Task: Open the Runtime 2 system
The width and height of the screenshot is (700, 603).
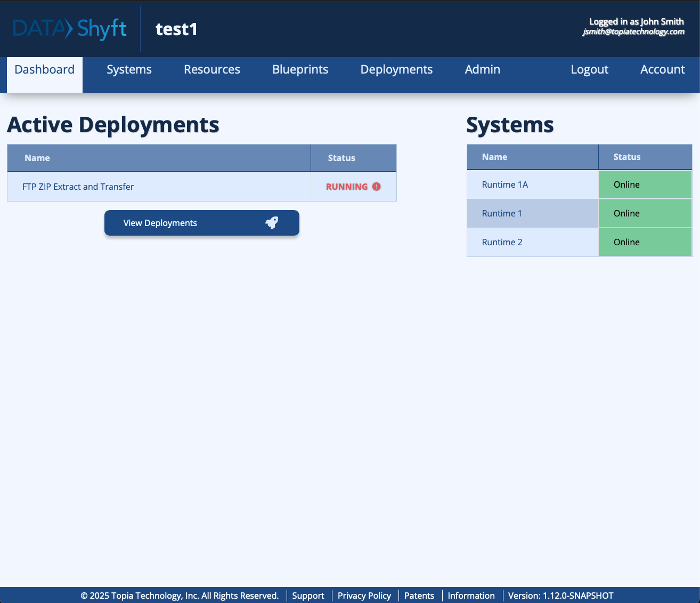Action: [502, 243]
